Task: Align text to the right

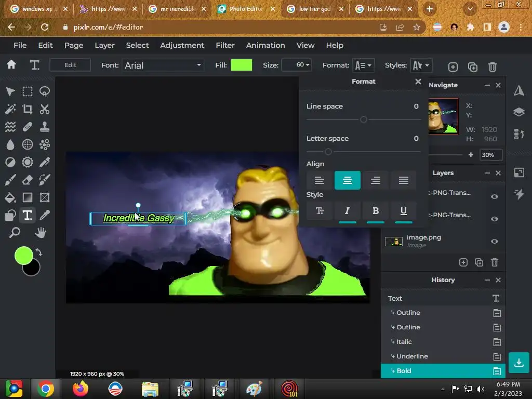Action: pyautogui.click(x=376, y=180)
